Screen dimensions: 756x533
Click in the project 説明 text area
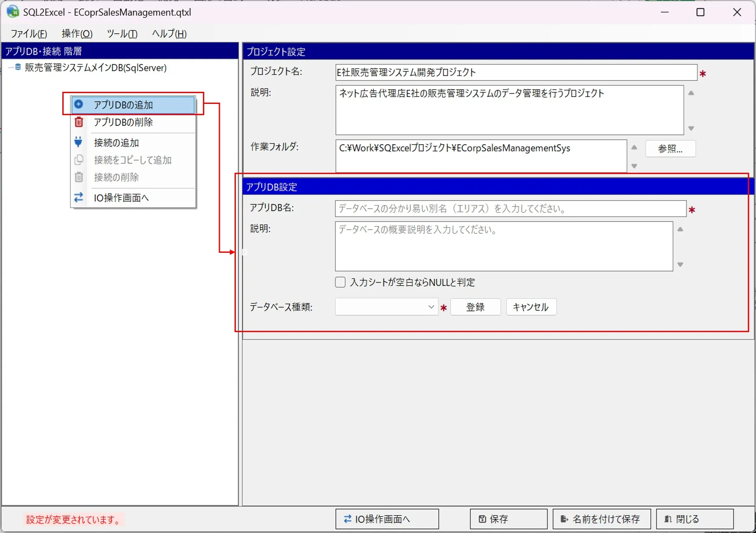tap(509, 110)
